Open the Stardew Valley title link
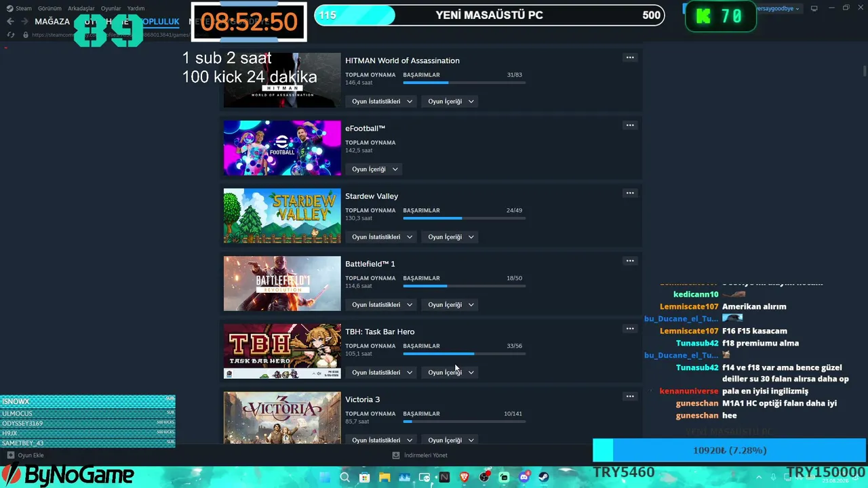 click(x=372, y=196)
